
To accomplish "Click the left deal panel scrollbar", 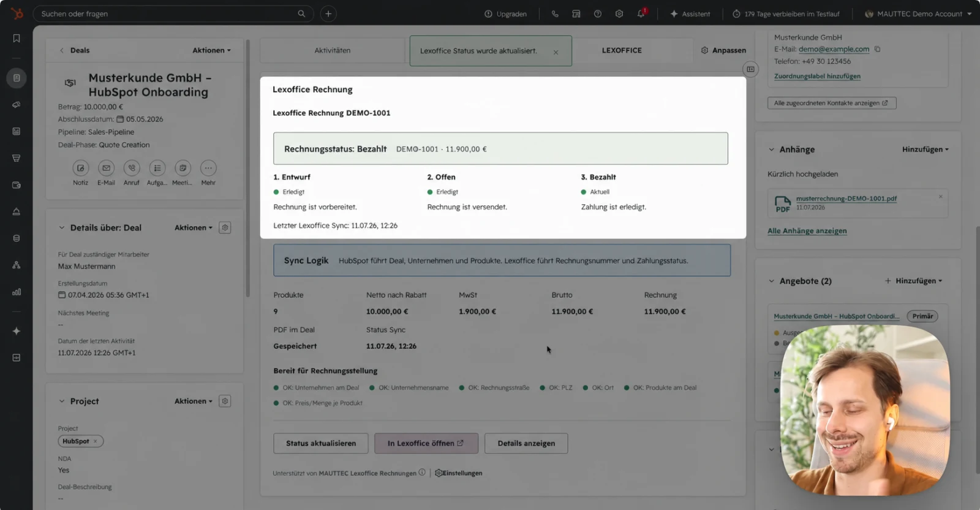I will coord(247,169).
